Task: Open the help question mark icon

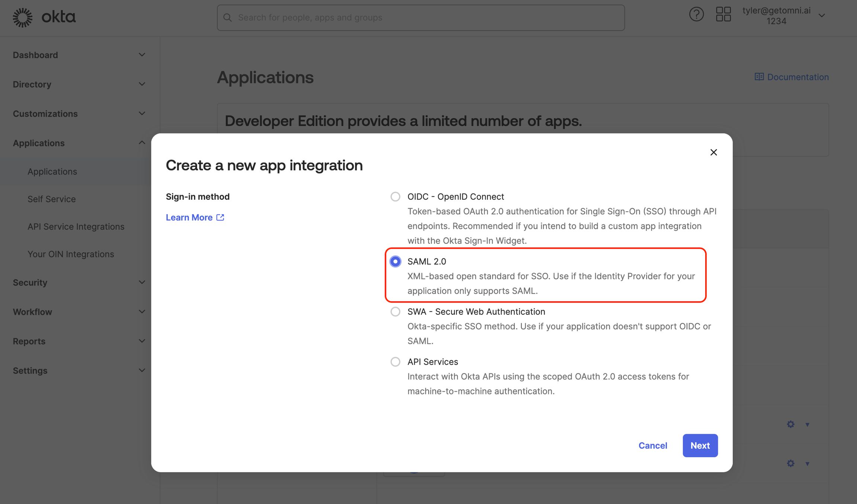Action: point(696,14)
